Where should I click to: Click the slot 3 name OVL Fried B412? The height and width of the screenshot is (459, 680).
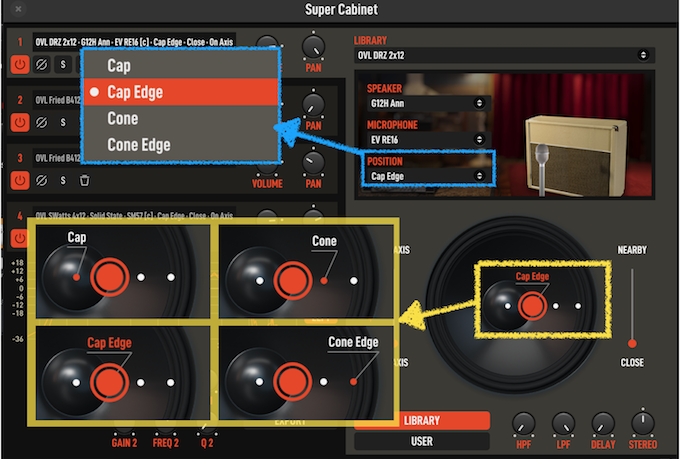pyautogui.click(x=58, y=158)
